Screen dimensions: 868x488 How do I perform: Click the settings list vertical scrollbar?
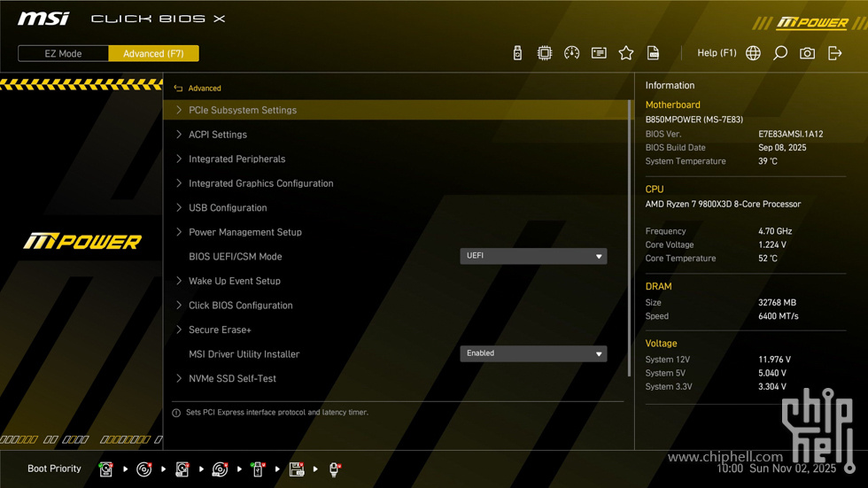(630, 239)
